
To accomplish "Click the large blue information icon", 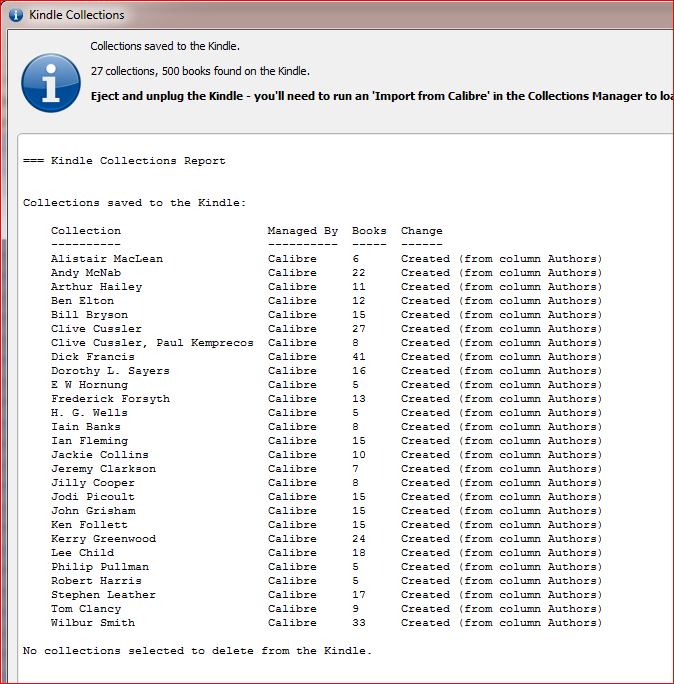I will pyautogui.click(x=51, y=83).
